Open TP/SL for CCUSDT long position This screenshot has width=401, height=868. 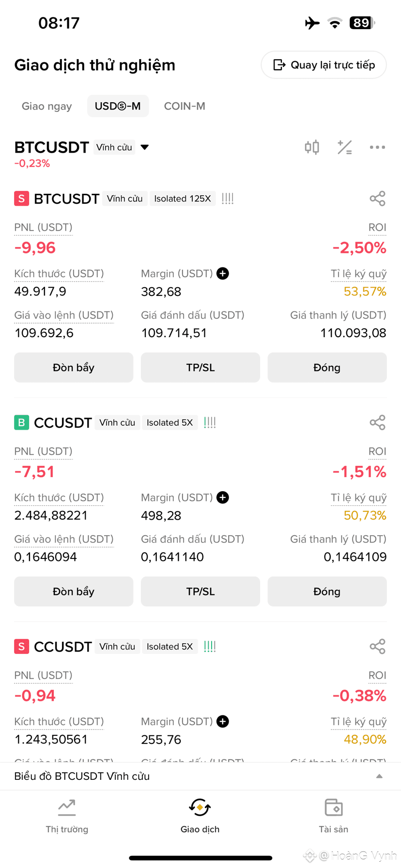200,591
